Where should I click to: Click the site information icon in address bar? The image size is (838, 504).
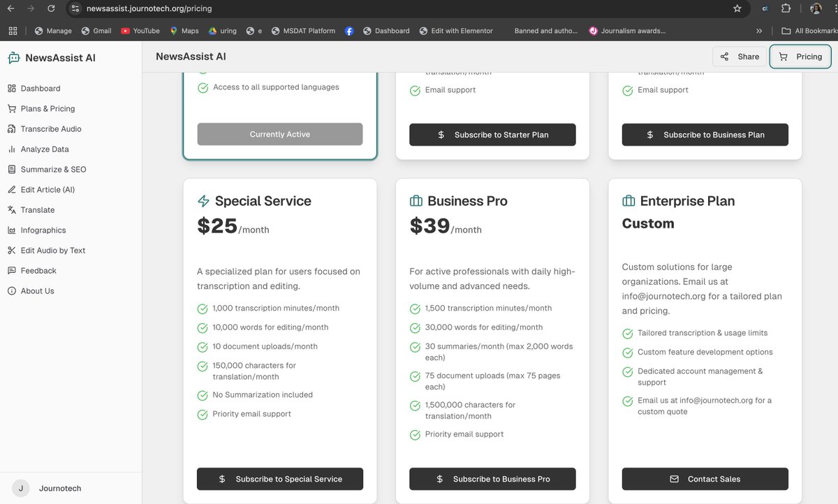pos(75,8)
